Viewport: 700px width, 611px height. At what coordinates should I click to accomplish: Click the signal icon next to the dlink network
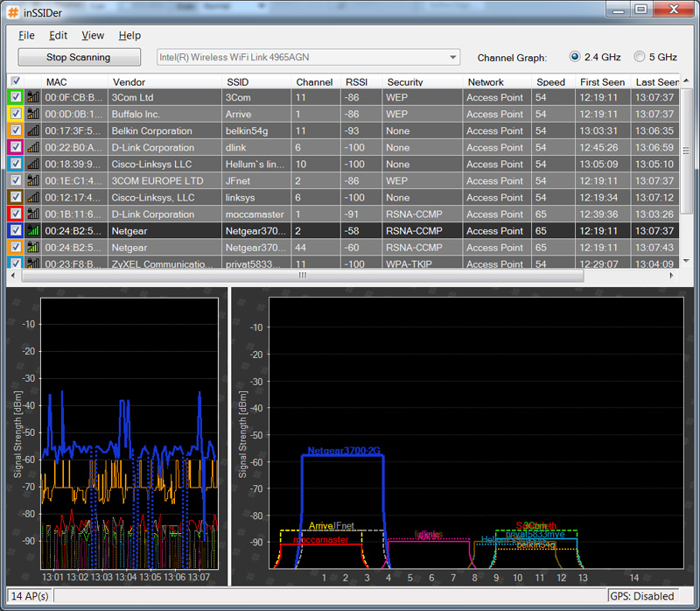pyautogui.click(x=34, y=148)
